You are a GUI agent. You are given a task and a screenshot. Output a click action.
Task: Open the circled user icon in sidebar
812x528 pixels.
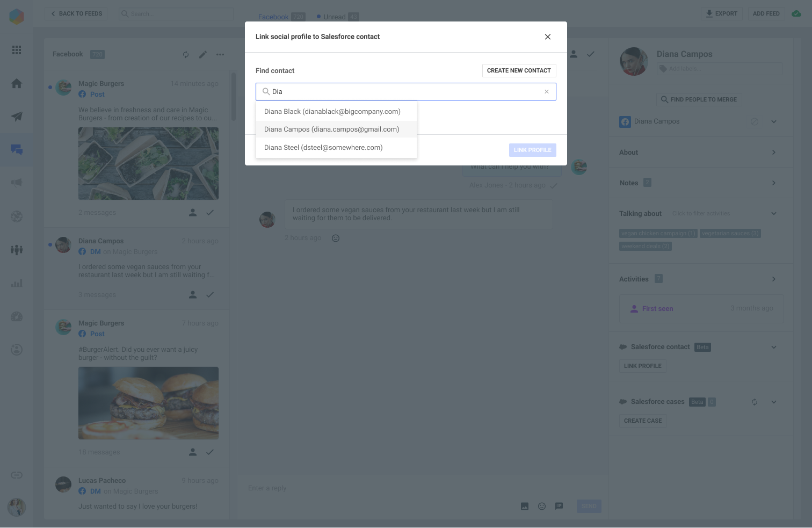pos(17,350)
